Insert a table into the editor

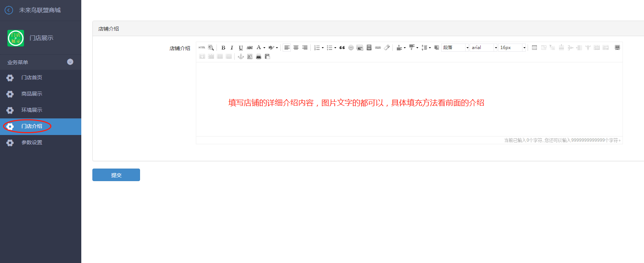point(534,48)
